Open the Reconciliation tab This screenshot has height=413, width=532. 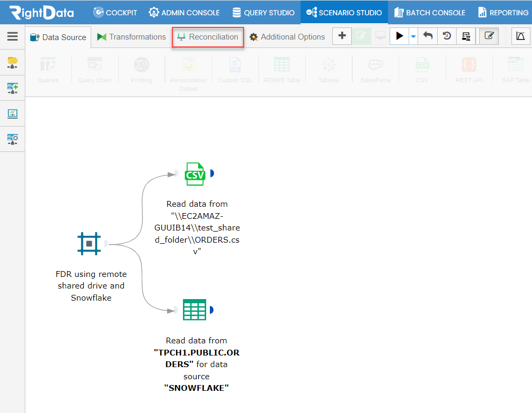[x=208, y=36]
